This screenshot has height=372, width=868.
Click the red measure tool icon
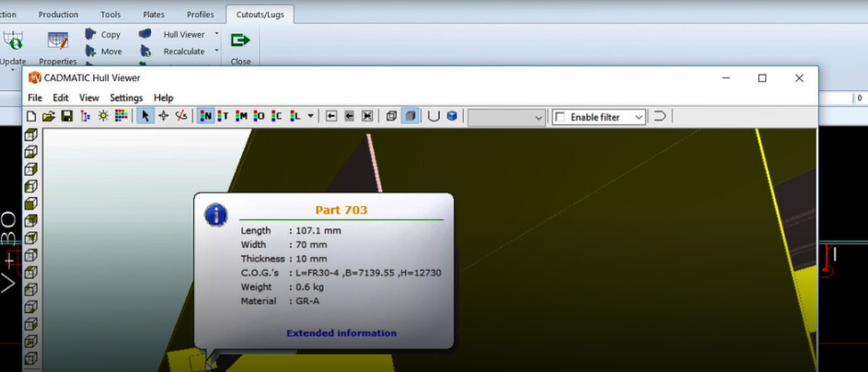click(x=181, y=116)
